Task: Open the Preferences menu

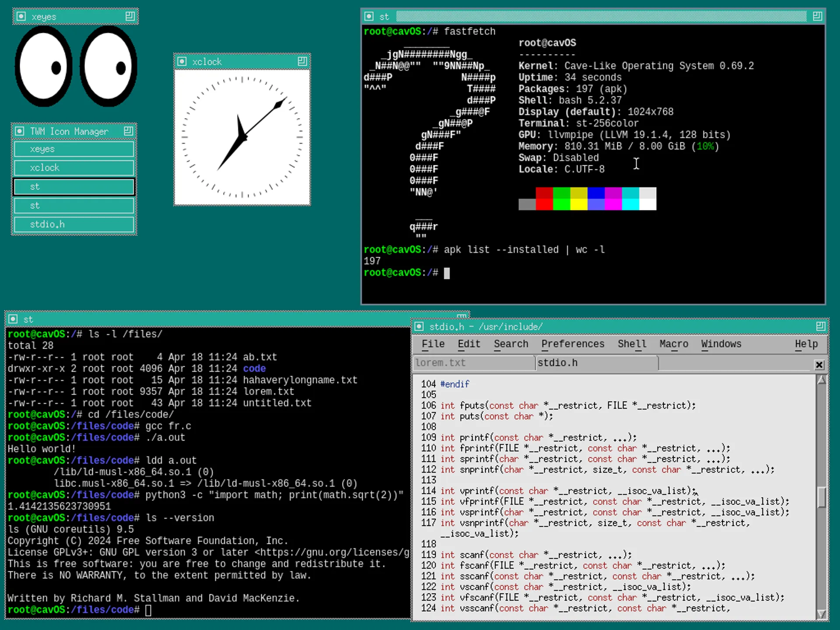Action: click(573, 344)
